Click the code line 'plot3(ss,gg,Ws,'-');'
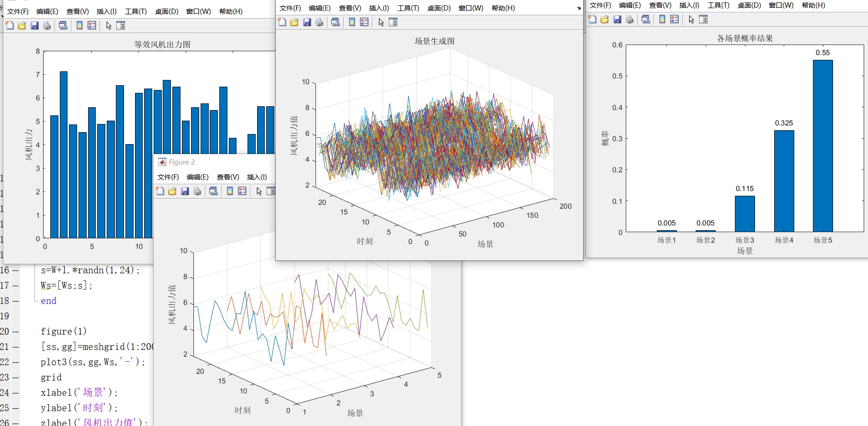868x426 pixels. (x=93, y=362)
